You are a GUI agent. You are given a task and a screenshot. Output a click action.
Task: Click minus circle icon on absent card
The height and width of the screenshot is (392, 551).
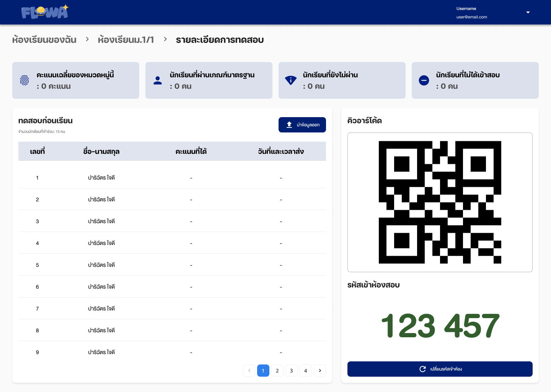pyautogui.click(x=424, y=80)
